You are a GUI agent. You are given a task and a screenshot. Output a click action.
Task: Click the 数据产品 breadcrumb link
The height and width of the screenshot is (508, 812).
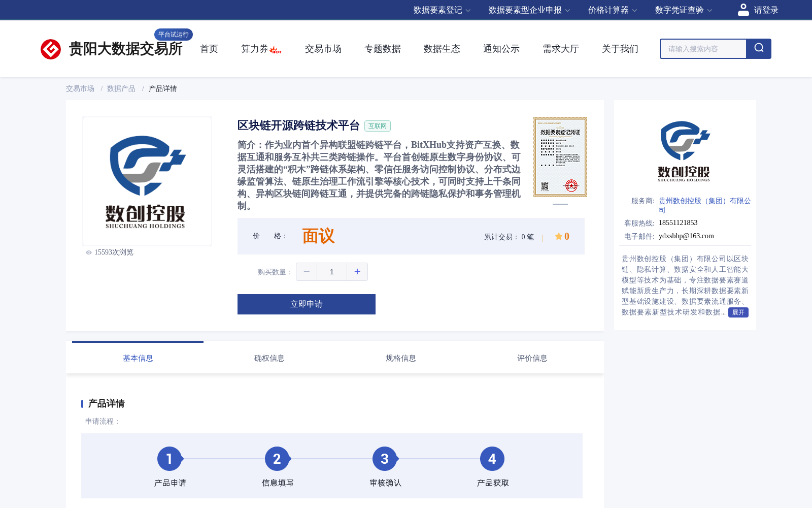[x=121, y=88]
